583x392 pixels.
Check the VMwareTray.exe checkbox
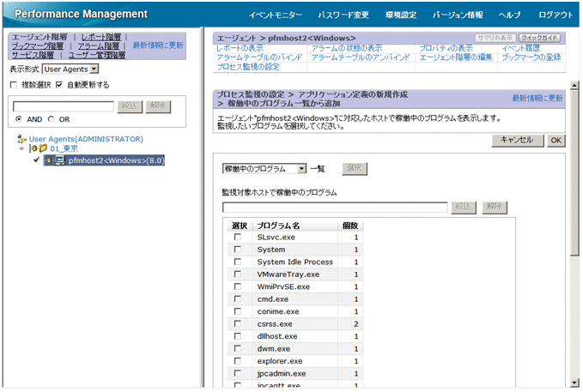[x=238, y=274]
